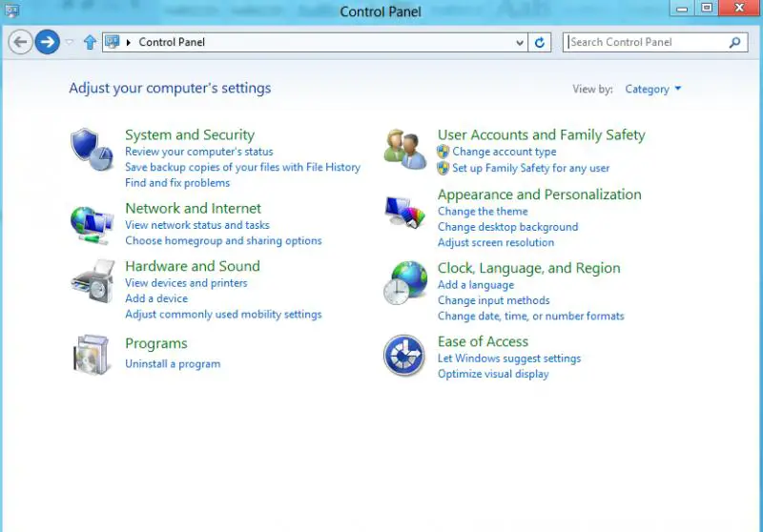Click the Control Panel icon in address bar
This screenshot has height=532, width=763.
coord(112,42)
